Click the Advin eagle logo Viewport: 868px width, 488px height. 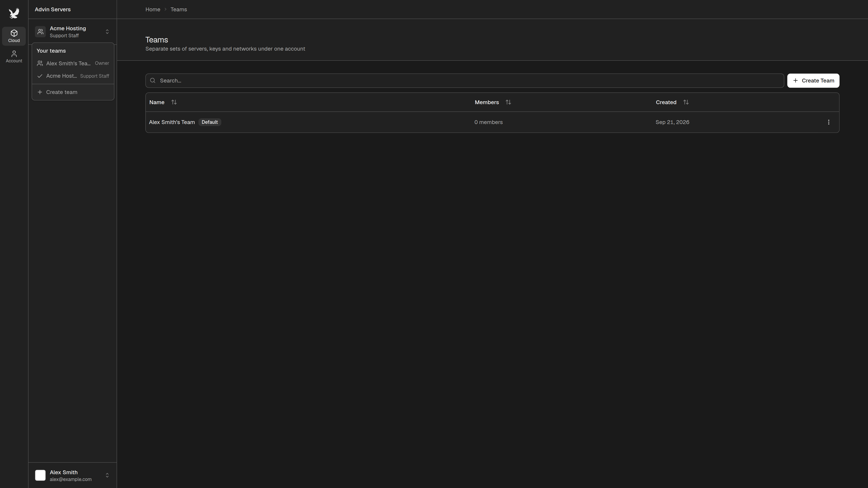[x=14, y=13]
